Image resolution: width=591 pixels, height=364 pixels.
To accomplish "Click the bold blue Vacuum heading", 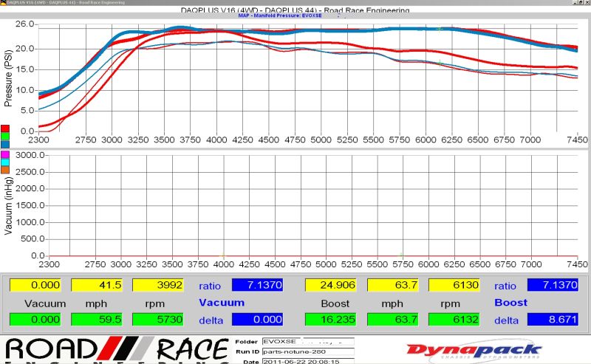I will pyautogui.click(x=222, y=303).
